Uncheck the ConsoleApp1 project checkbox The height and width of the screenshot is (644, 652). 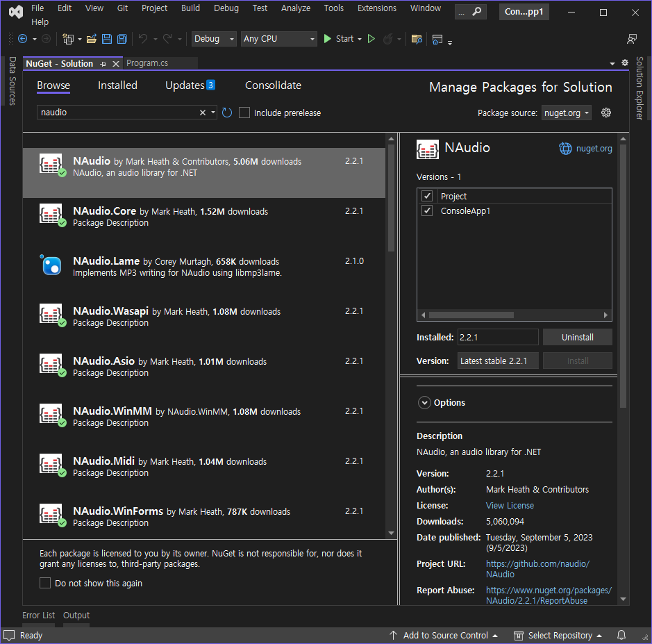click(427, 210)
